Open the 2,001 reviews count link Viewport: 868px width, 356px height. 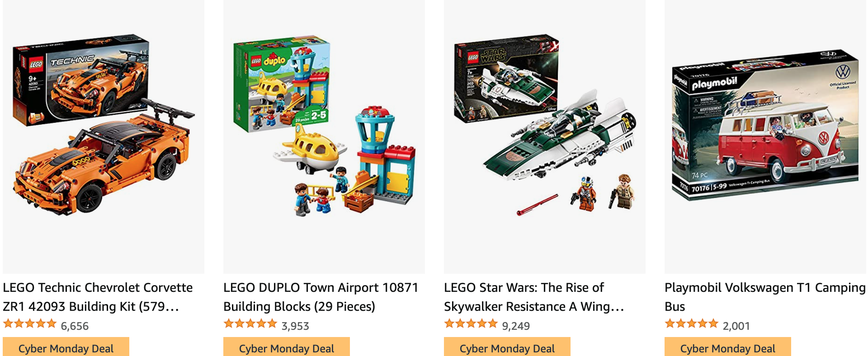coord(736,326)
